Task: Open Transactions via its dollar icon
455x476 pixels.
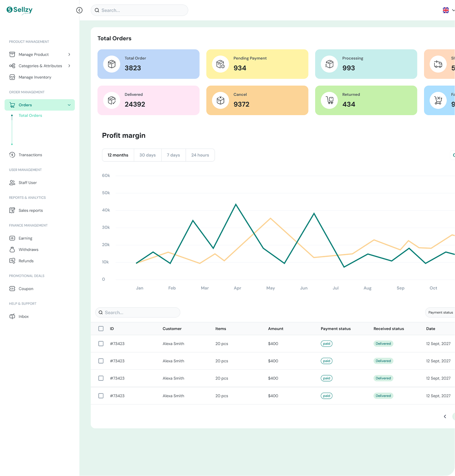Action: click(x=12, y=155)
